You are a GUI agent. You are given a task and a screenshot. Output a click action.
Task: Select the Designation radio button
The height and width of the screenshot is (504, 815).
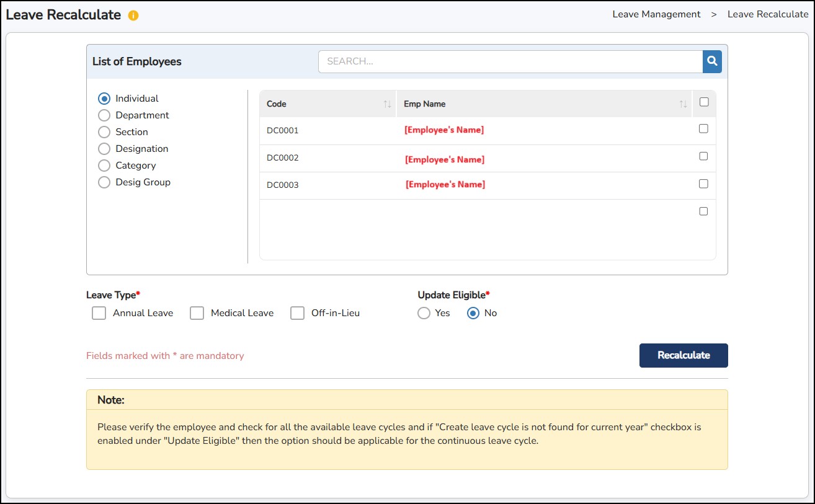pyautogui.click(x=104, y=149)
